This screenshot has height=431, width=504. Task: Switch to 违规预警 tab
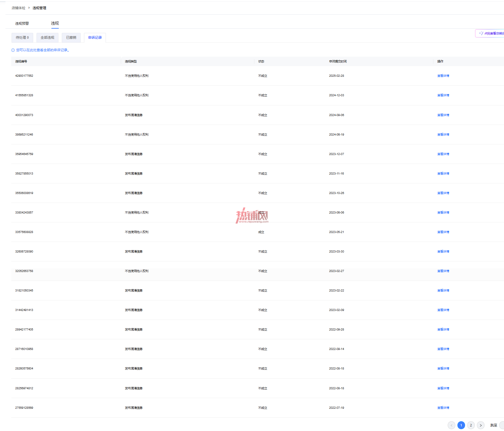(x=22, y=23)
